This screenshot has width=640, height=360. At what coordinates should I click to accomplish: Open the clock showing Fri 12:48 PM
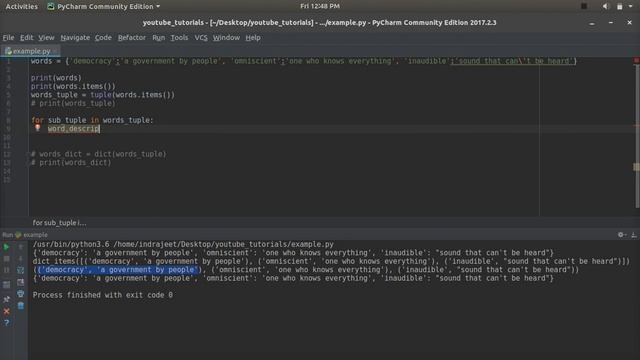click(x=320, y=6)
